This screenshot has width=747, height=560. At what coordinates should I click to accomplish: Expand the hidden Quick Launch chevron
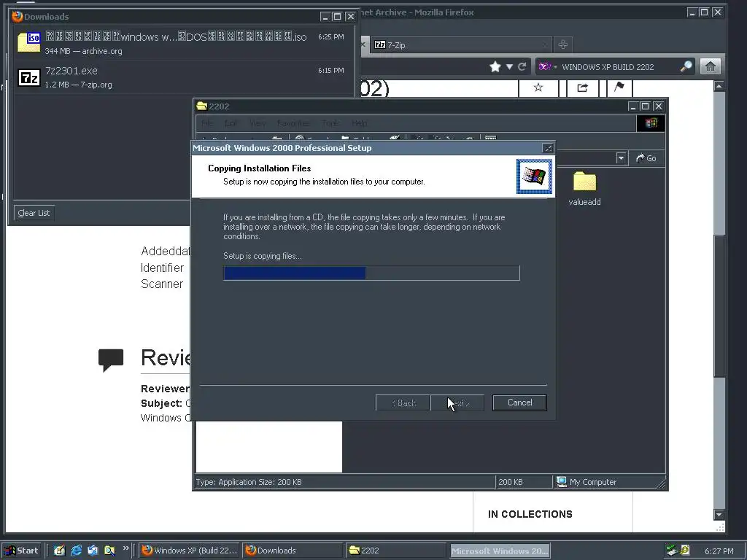125,548
